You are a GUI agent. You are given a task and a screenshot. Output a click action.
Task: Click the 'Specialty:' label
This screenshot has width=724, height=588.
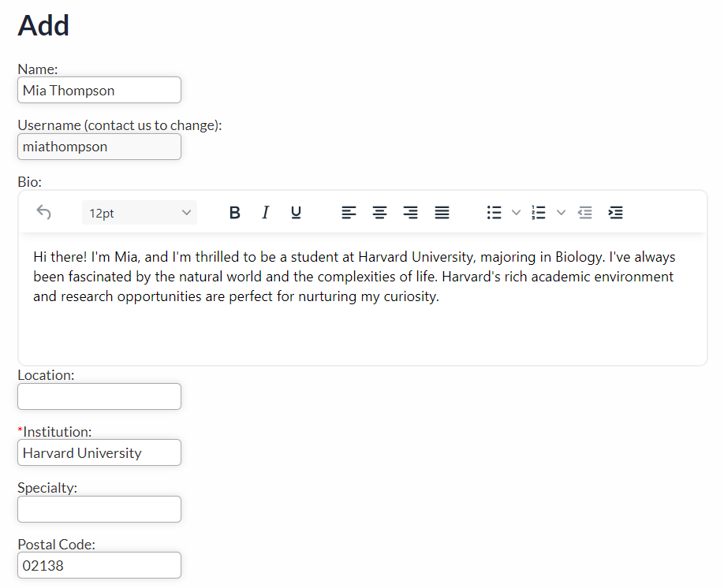point(47,488)
